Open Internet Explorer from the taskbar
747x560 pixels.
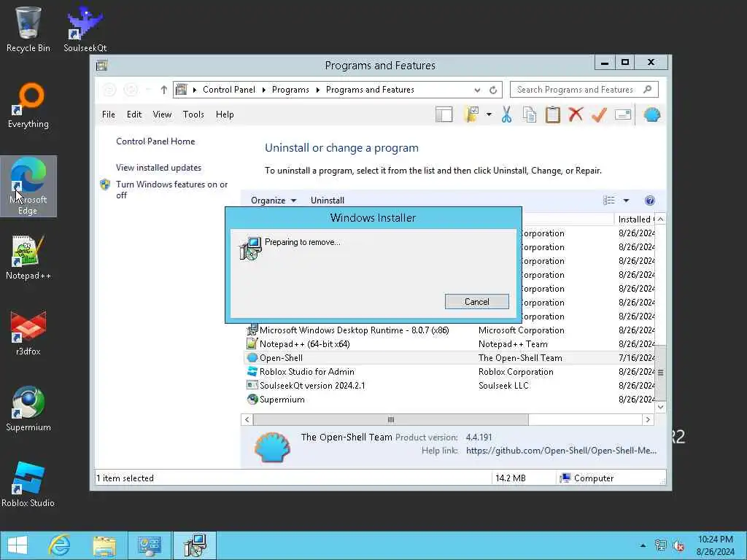click(x=59, y=545)
